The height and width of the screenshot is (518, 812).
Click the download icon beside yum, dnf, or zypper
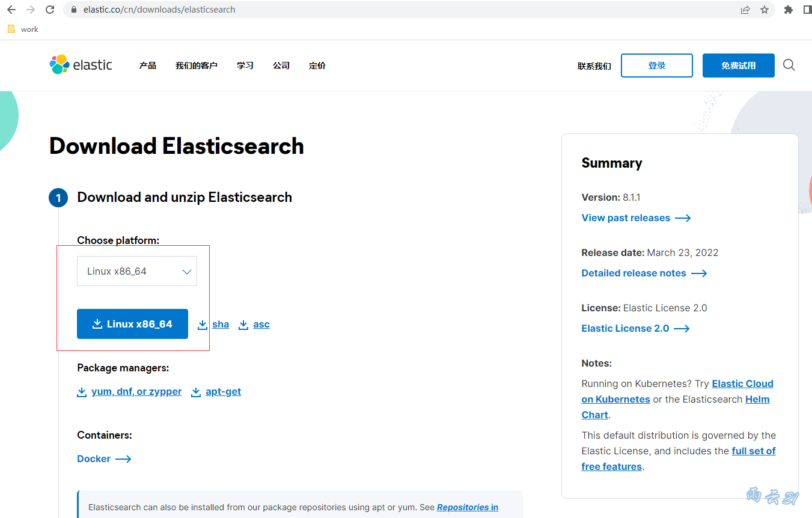[x=82, y=391]
